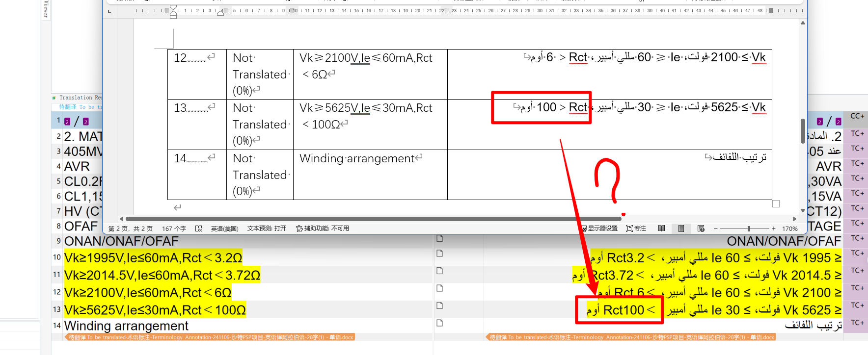Viewport: 868px width, 355px height.
Task: Click target segment 9 ONAN/ONAF/OFAF
Action: [x=784, y=241]
